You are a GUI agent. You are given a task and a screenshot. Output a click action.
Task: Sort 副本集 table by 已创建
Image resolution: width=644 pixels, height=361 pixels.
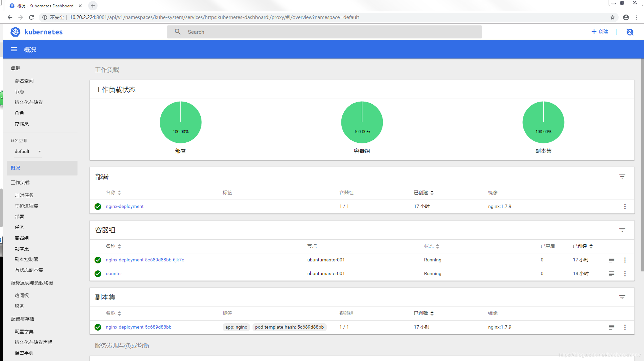[424, 313]
